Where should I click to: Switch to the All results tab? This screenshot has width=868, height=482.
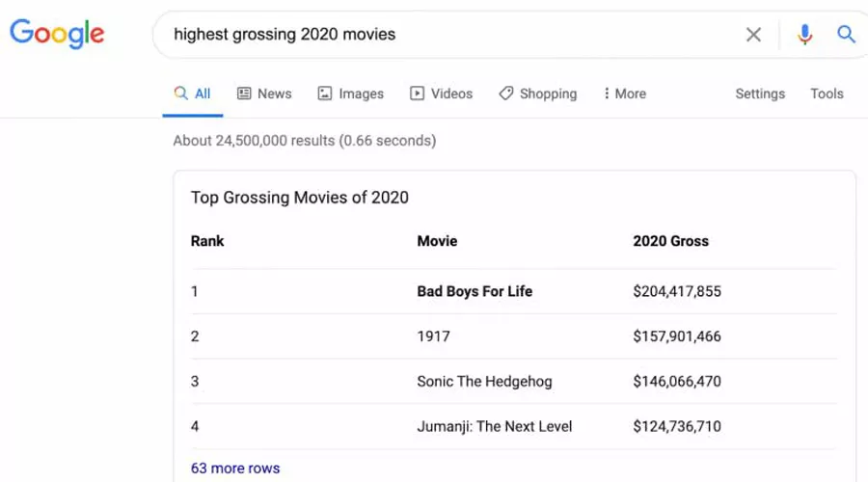point(193,94)
